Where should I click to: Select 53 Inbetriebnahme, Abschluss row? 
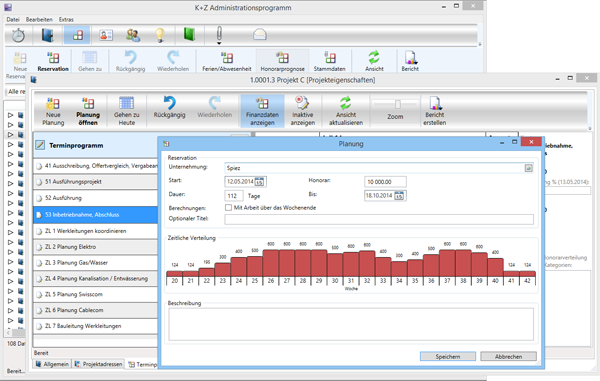click(96, 215)
